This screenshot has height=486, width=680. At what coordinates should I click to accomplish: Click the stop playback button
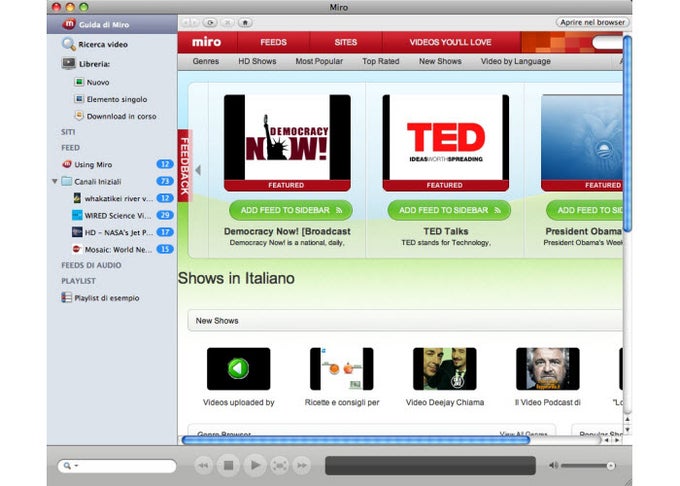point(228,465)
